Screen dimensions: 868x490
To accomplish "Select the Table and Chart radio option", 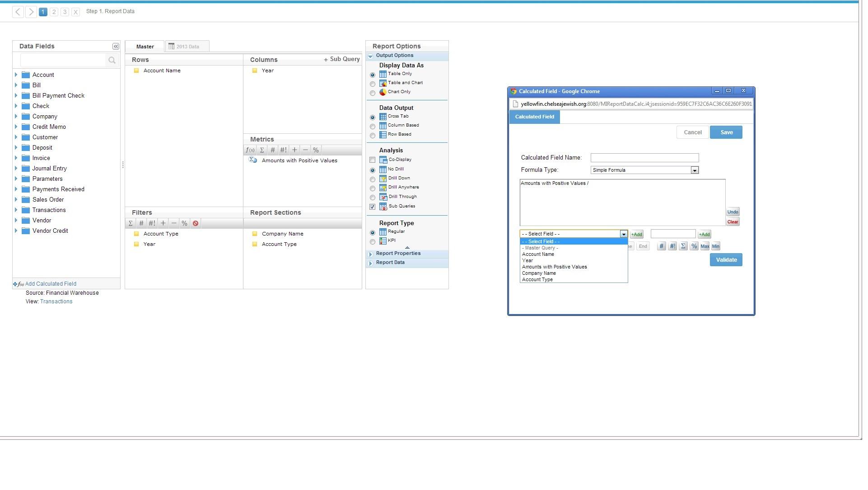I will (x=373, y=84).
